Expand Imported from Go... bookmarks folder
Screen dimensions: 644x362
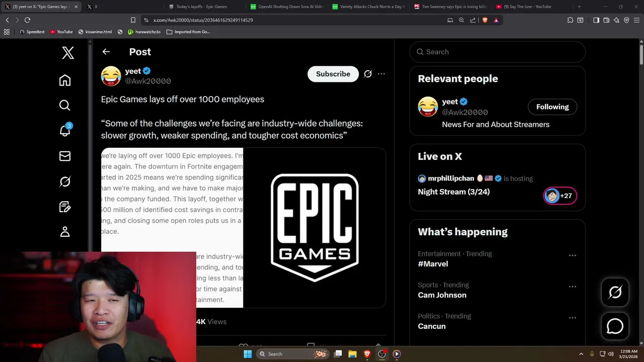[x=188, y=32]
